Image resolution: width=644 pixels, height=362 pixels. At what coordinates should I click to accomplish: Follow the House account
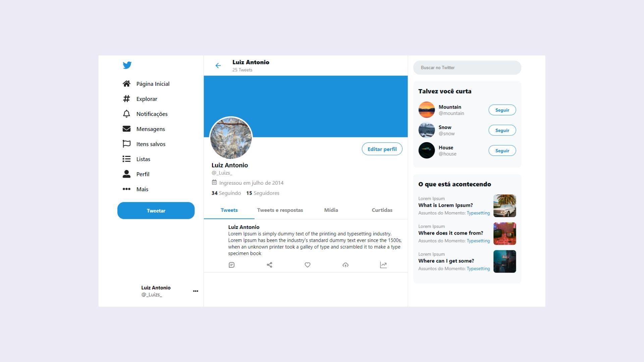(502, 150)
